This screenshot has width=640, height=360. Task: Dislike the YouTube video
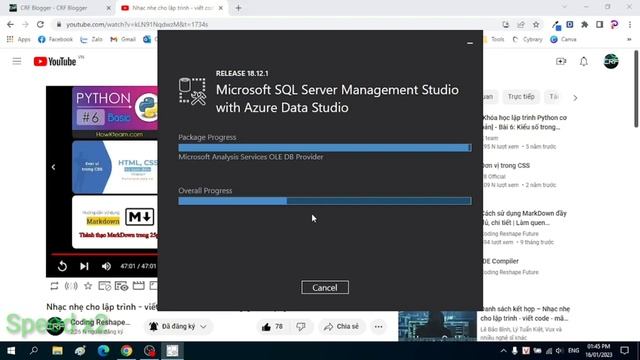point(301,327)
